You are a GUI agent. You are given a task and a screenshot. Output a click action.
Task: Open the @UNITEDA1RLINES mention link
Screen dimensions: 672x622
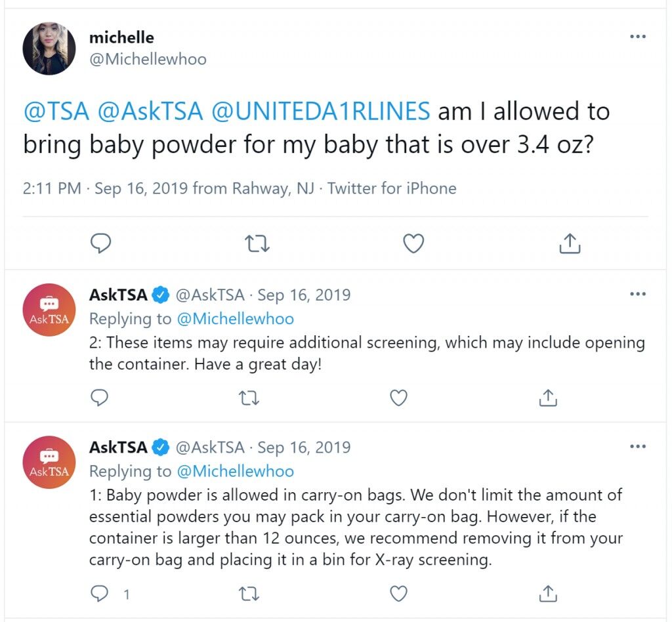[320, 112]
